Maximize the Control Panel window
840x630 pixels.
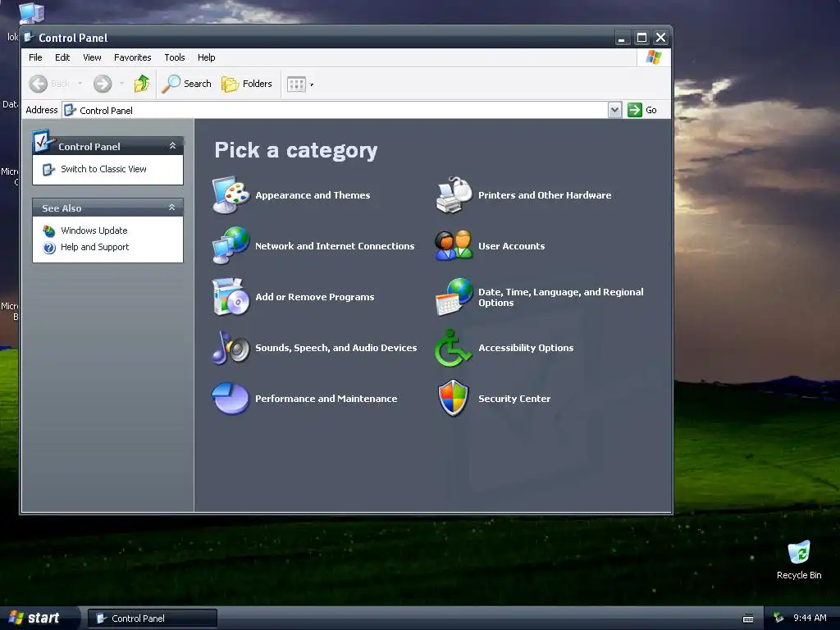641,38
